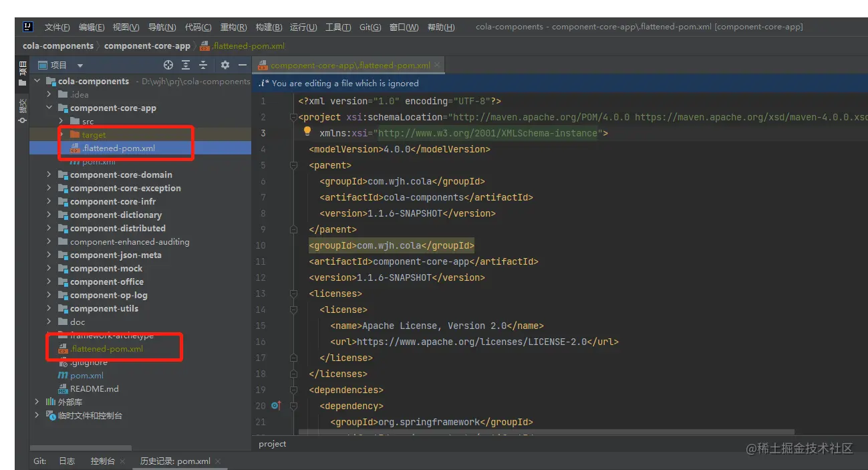Click the collapse all icon in project panel
This screenshot has height=470, width=868.
pyautogui.click(x=203, y=65)
